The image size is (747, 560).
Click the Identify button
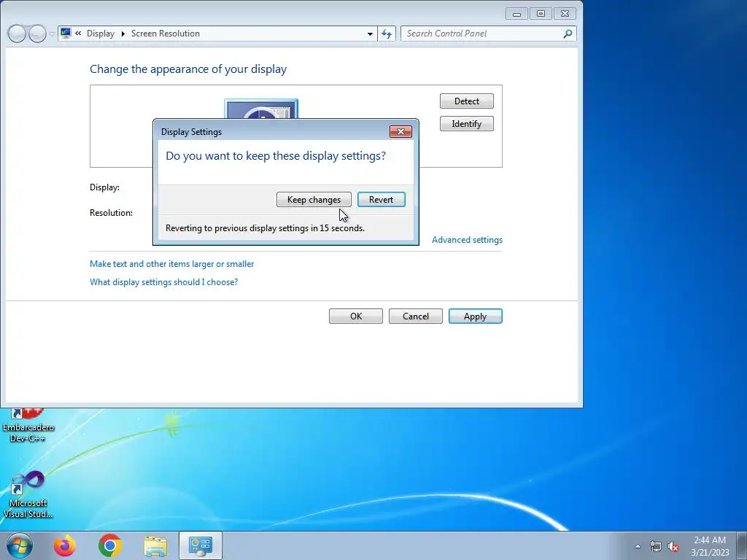tap(466, 124)
